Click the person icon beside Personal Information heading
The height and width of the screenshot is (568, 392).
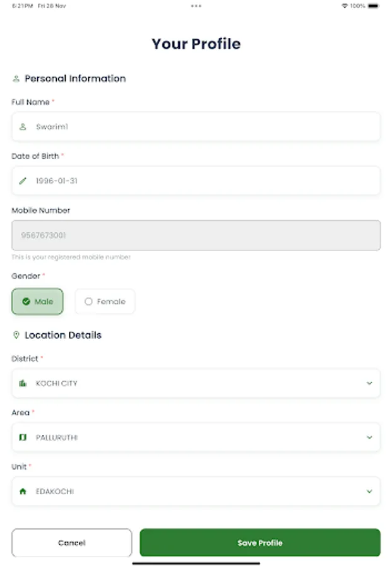(x=16, y=78)
